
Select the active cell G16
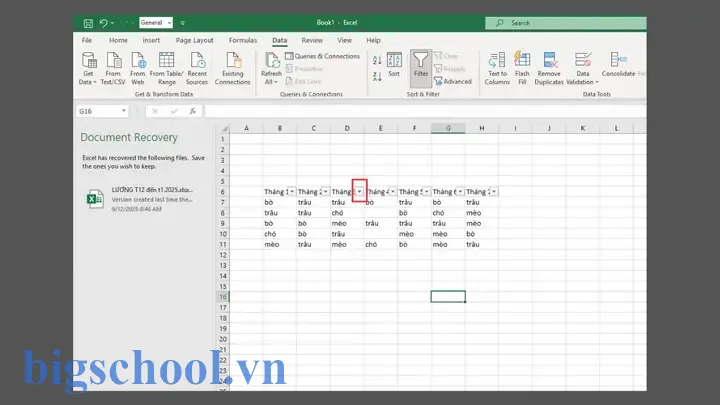(448, 297)
